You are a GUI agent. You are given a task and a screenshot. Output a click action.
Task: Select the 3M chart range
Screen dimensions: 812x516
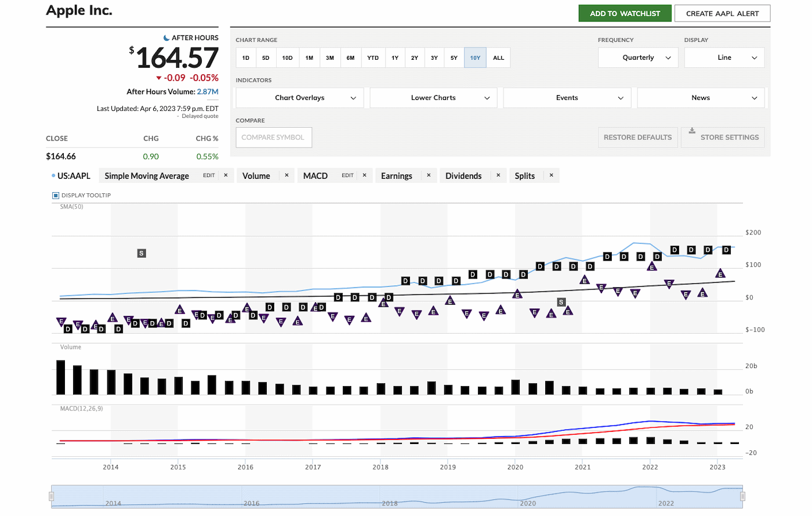pyautogui.click(x=330, y=57)
